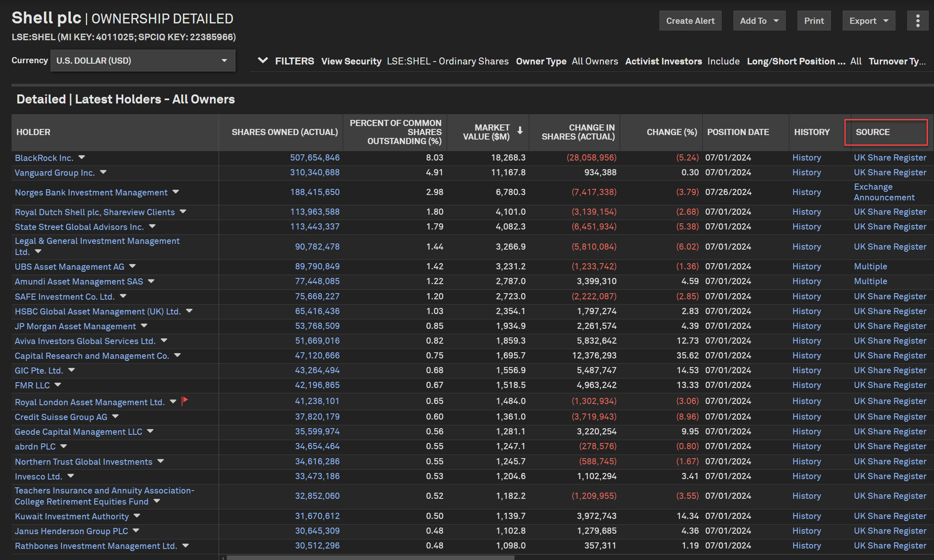Click the arrow next to FMR LLC
Image resolution: width=934 pixels, height=560 pixels.
click(58, 385)
